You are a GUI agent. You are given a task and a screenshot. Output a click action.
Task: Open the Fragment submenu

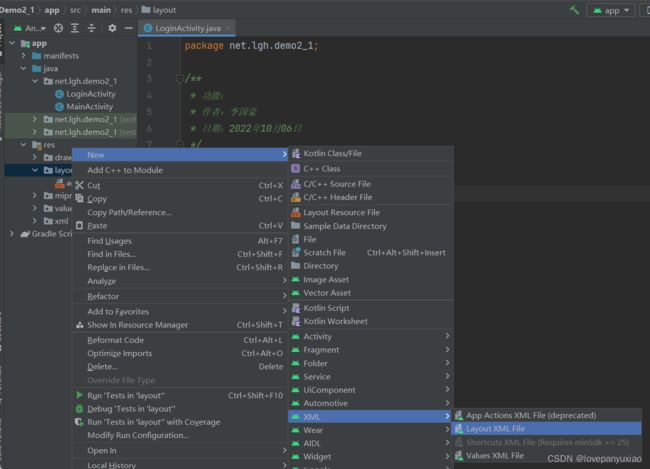[371, 350]
